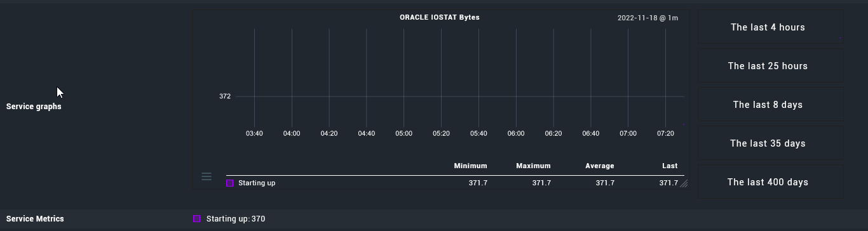868x231 pixels.
Task: Click the 03:40 time axis label
Action: coord(254,133)
